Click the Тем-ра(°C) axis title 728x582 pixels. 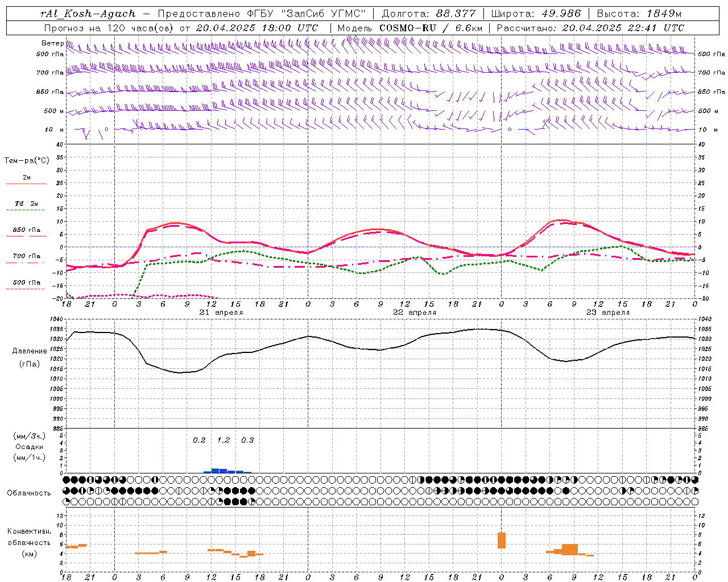[x=27, y=161]
